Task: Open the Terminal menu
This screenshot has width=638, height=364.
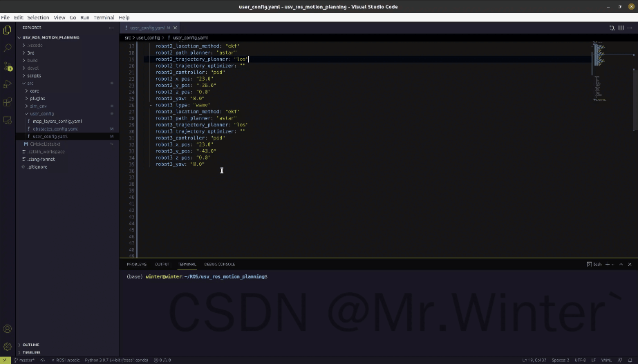Action: click(104, 17)
